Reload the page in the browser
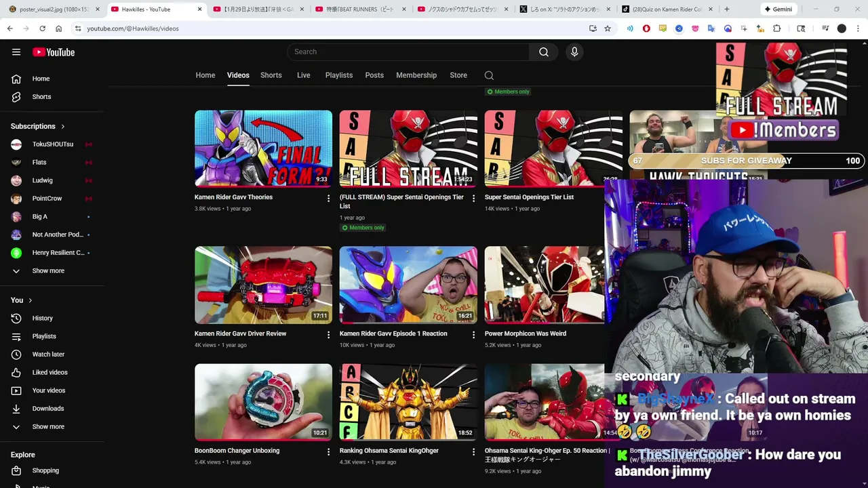This screenshot has width=868, height=488. 42,28
